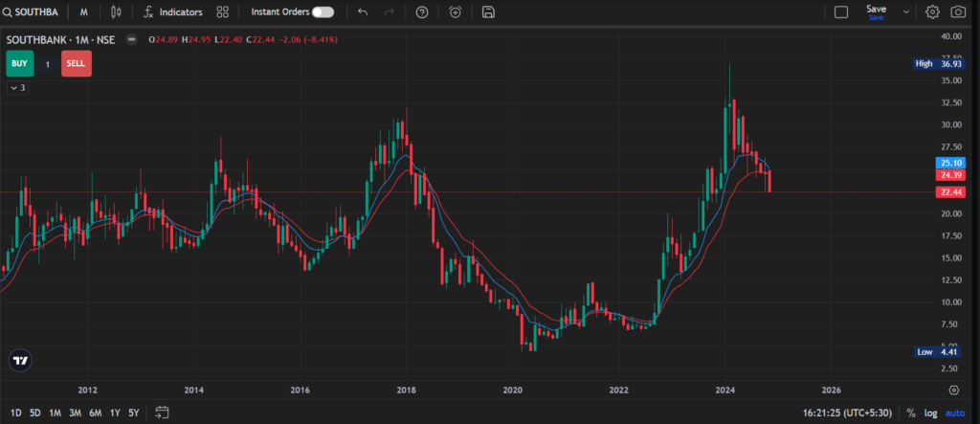Click the Save layout button

point(877,11)
